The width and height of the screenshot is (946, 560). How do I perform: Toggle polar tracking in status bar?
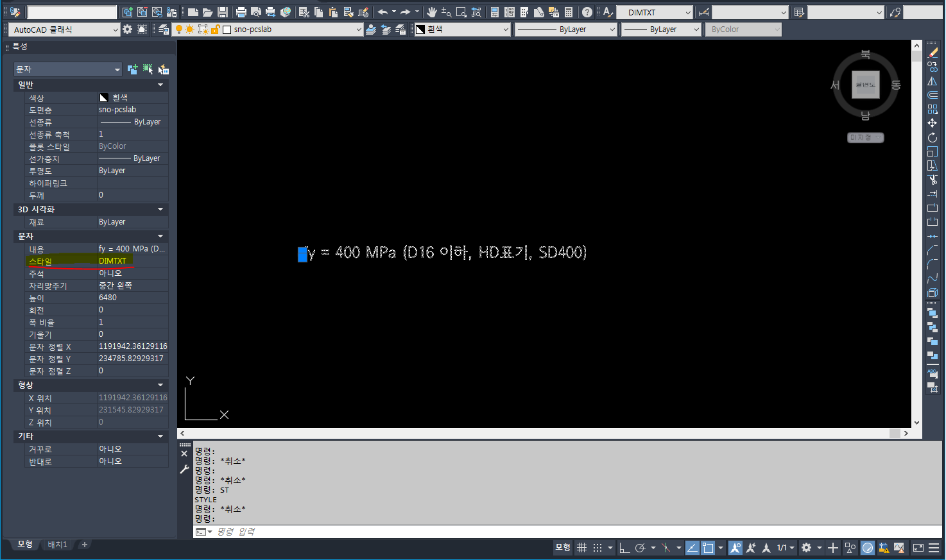[640, 548]
